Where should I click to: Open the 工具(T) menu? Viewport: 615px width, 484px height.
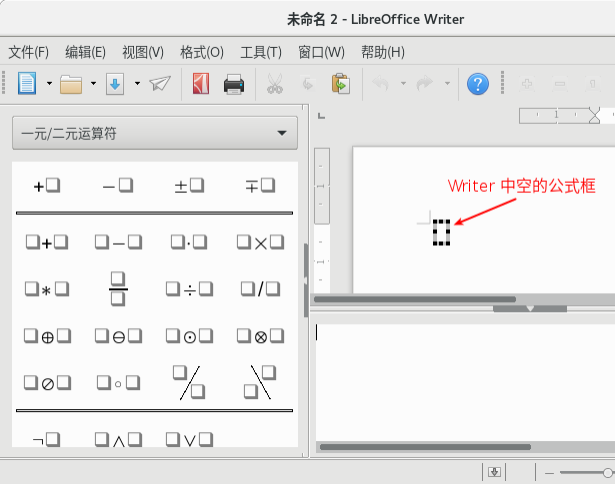261,52
